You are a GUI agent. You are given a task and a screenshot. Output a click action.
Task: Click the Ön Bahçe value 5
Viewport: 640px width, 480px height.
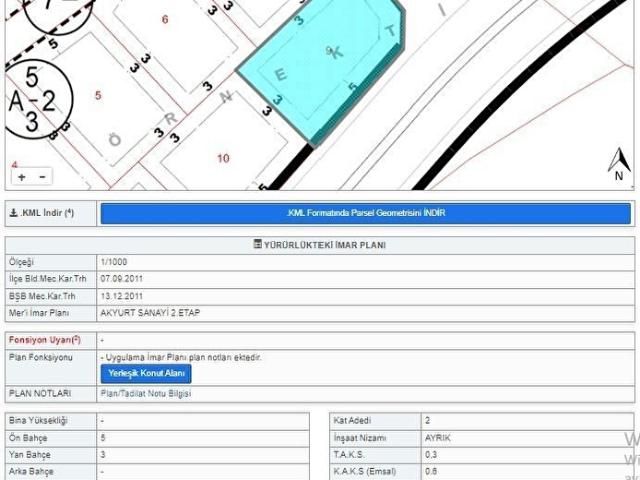coord(104,438)
